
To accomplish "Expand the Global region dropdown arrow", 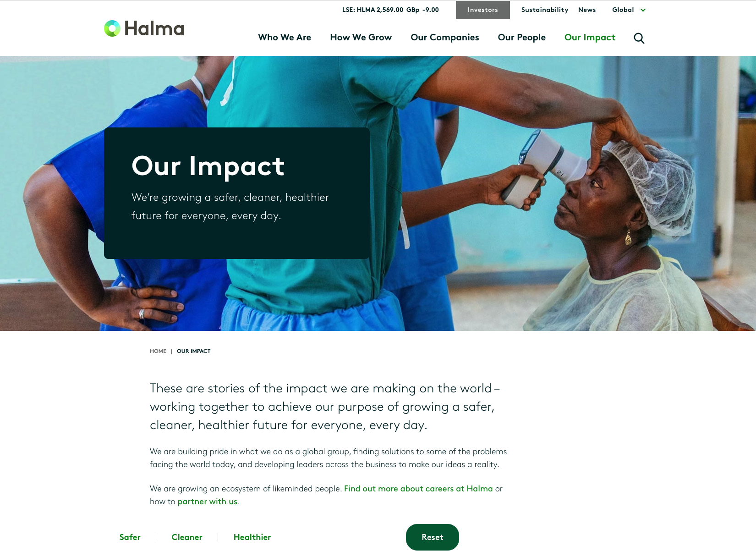I will 643,10.
